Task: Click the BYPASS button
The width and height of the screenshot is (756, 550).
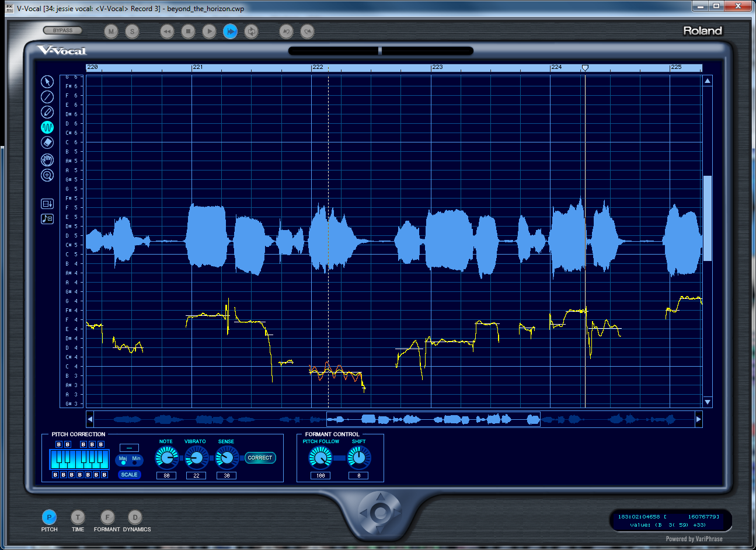Action: [63, 30]
